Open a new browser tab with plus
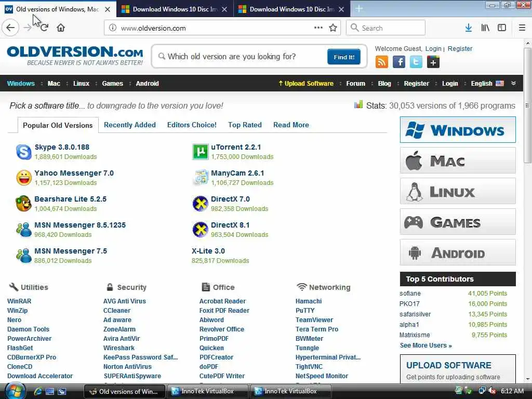Screen dimensions: 532x399 [x=359, y=9]
